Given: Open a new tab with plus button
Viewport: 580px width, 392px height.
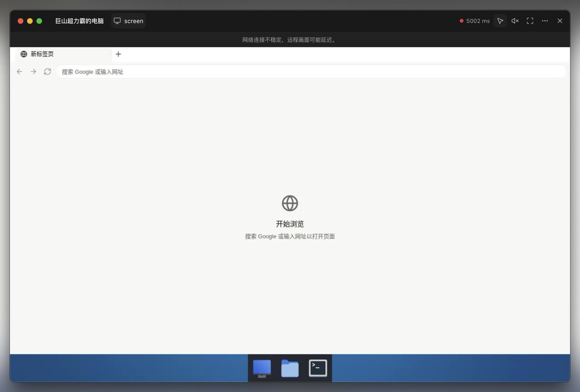Looking at the screenshot, I should pos(118,54).
